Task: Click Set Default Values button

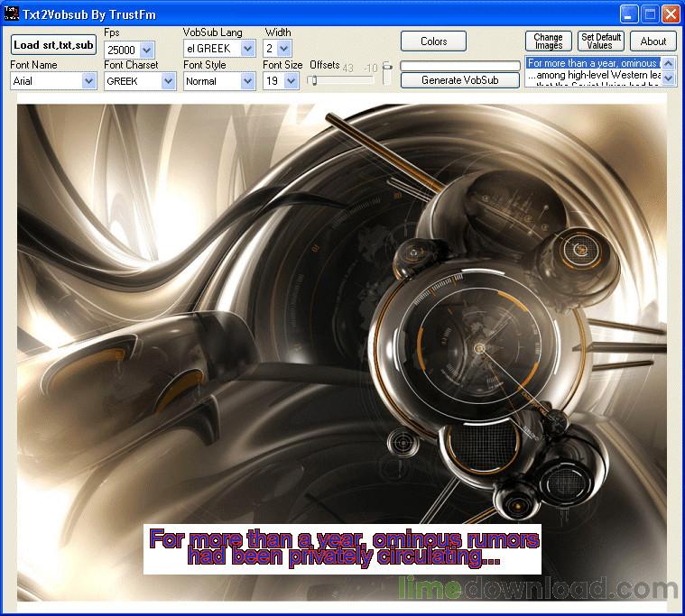Action: coord(600,41)
